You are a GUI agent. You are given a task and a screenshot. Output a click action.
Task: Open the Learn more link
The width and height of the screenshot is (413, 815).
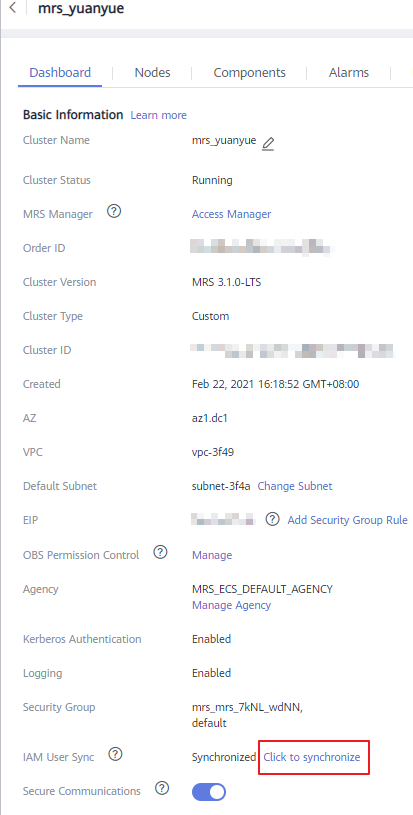[158, 115]
